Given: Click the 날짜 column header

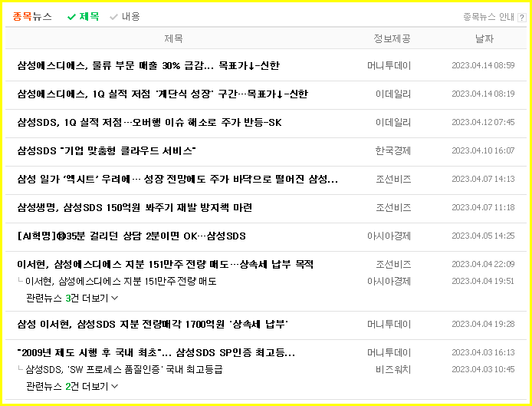Looking at the screenshot, I should tap(484, 38).
